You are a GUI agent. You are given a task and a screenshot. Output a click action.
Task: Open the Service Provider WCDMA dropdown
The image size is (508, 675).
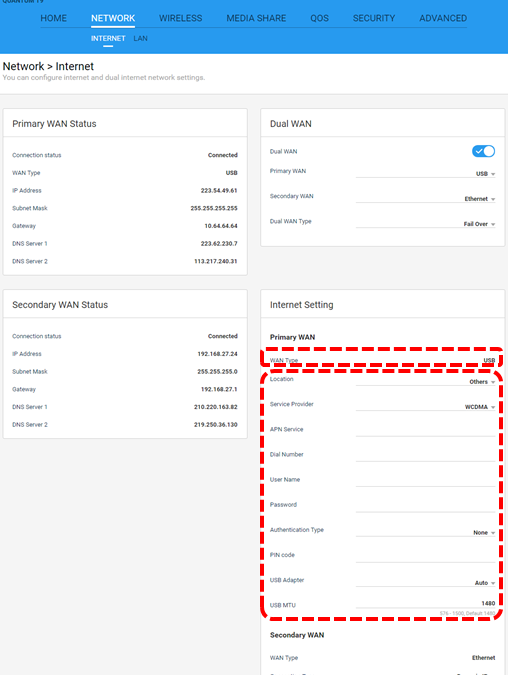425,406
